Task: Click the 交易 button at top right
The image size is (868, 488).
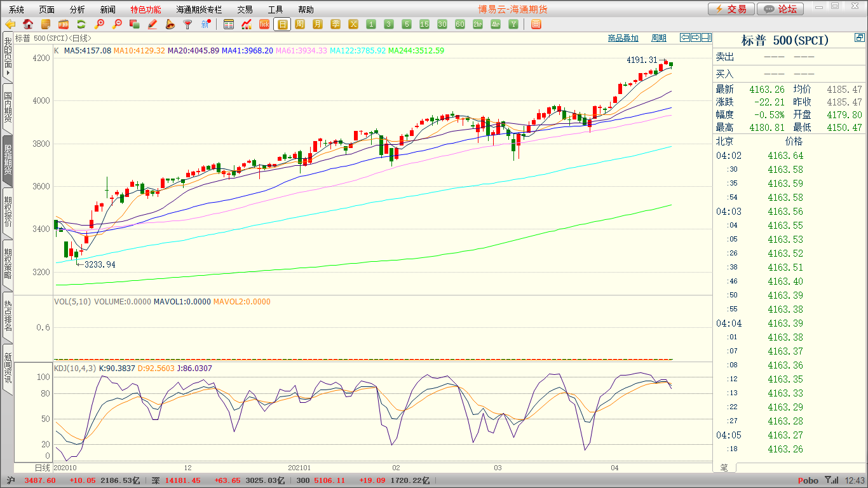Action: (731, 9)
